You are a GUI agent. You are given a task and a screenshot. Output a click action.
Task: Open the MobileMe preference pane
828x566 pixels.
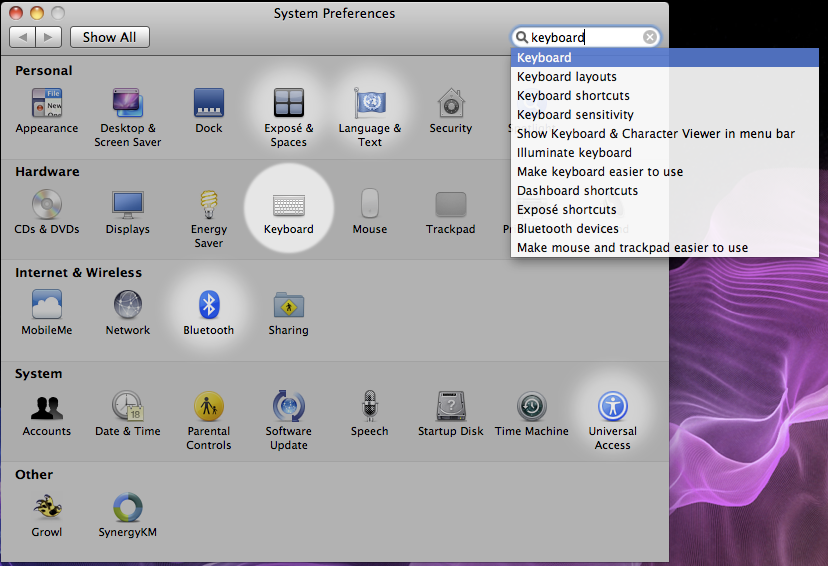(46, 313)
